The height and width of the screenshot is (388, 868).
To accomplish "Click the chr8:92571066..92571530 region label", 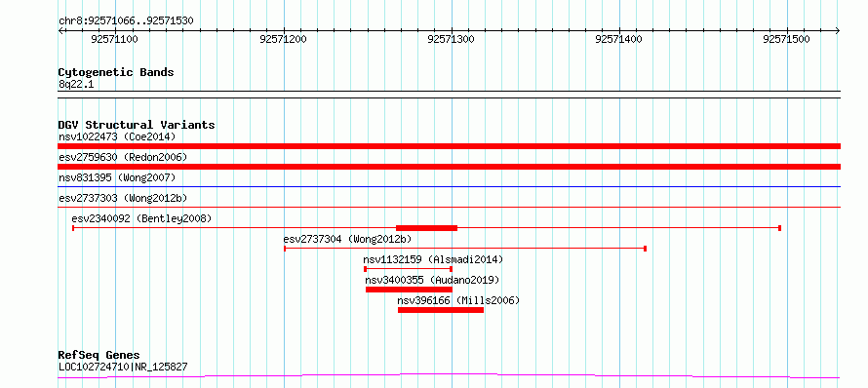I will (126, 21).
